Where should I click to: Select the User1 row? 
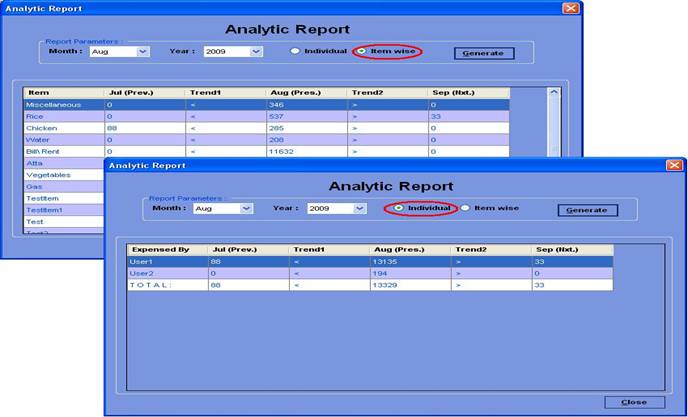click(x=370, y=262)
